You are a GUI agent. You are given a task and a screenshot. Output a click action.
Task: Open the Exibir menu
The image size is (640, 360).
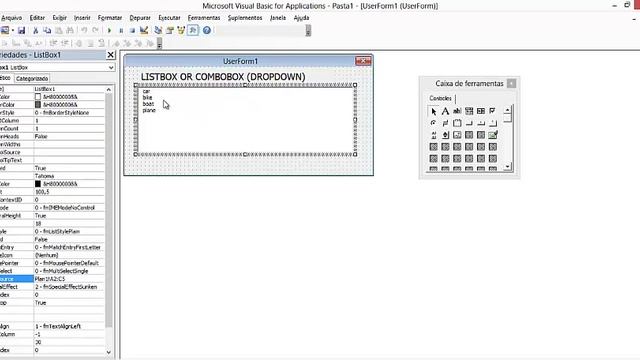tap(60, 18)
